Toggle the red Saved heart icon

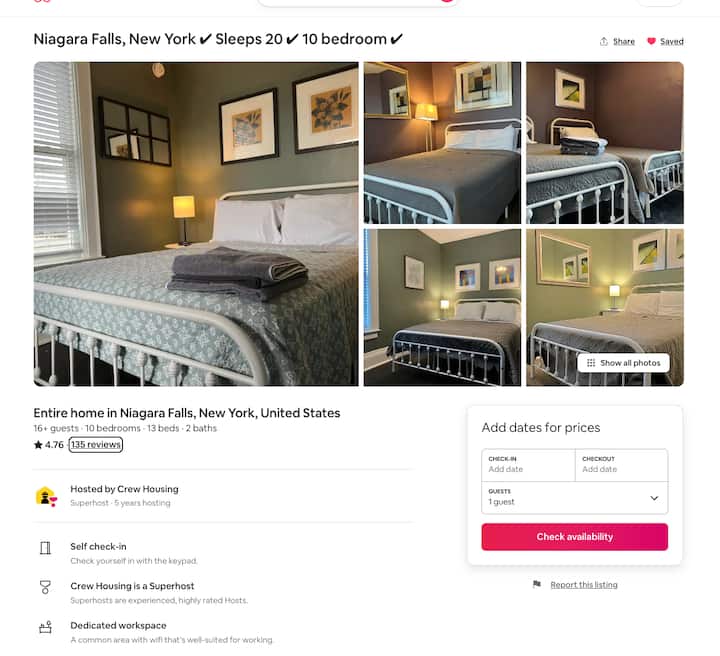651,41
